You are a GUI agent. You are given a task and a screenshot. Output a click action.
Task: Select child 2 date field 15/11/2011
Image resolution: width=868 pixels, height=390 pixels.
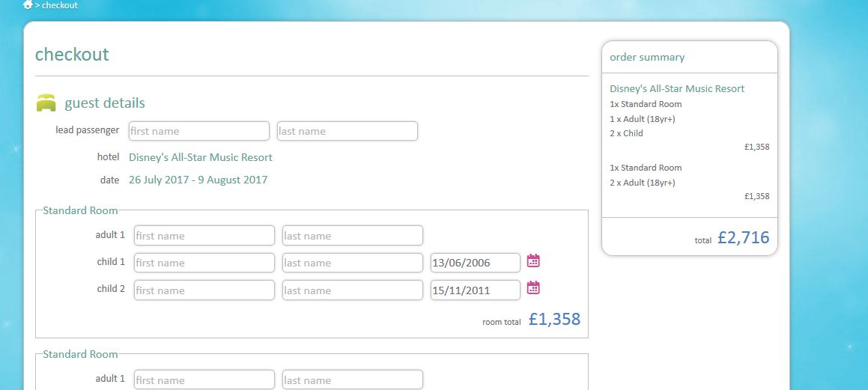[x=476, y=290]
